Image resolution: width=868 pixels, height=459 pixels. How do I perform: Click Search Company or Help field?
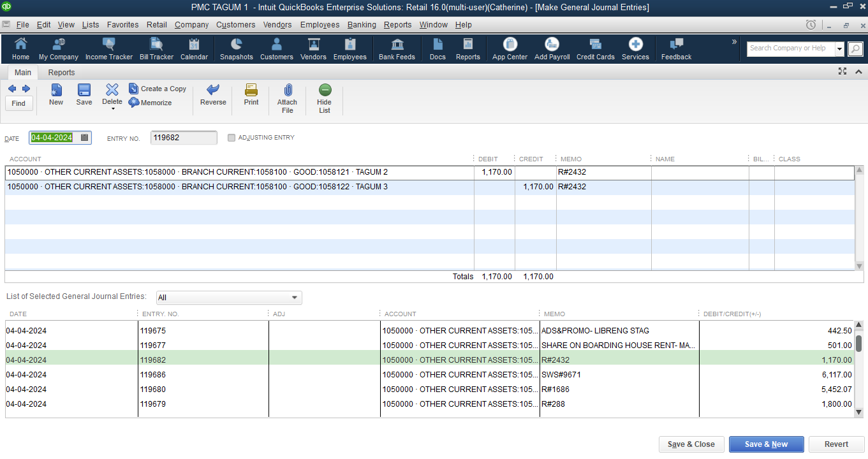[x=790, y=48]
